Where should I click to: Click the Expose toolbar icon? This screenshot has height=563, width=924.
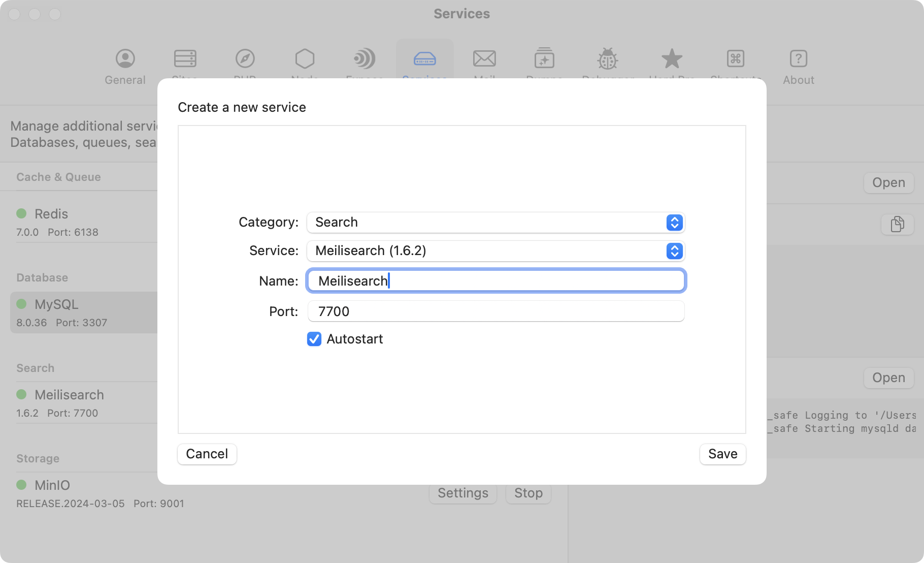tap(365, 58)
